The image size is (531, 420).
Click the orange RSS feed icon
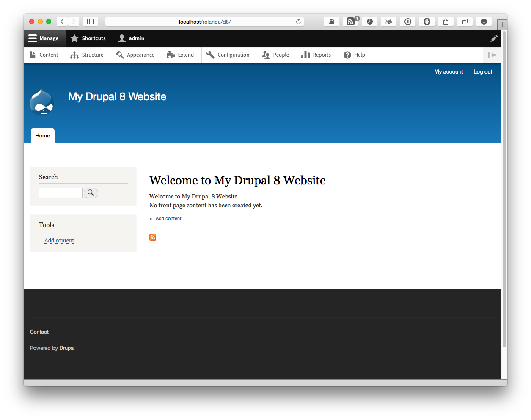click(x=153, y=237)
